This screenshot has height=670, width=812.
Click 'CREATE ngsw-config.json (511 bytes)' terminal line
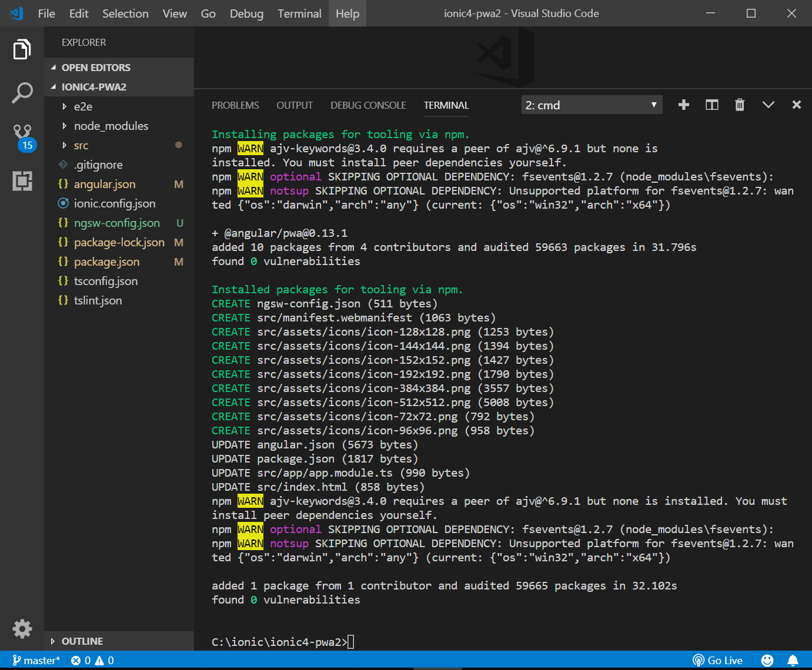tap(325, 304)
